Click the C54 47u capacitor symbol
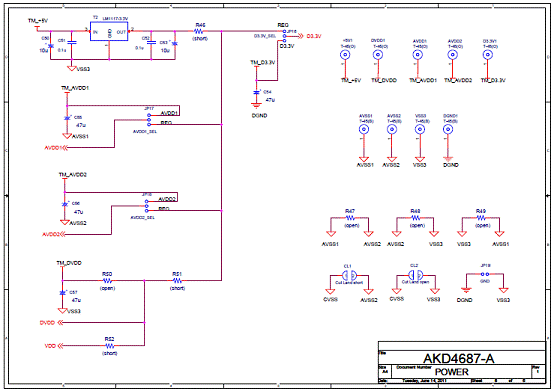Viewport: 554px width, 391px height. 257,92
